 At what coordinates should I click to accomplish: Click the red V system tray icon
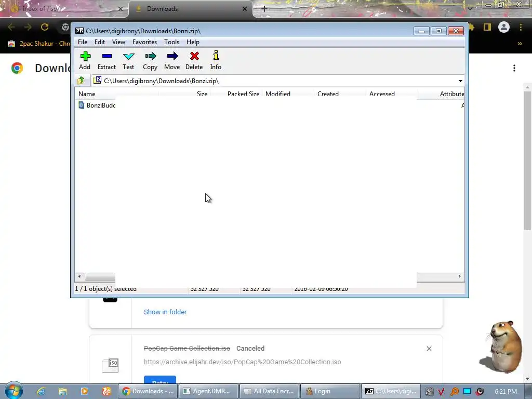[x=441, y=392]
